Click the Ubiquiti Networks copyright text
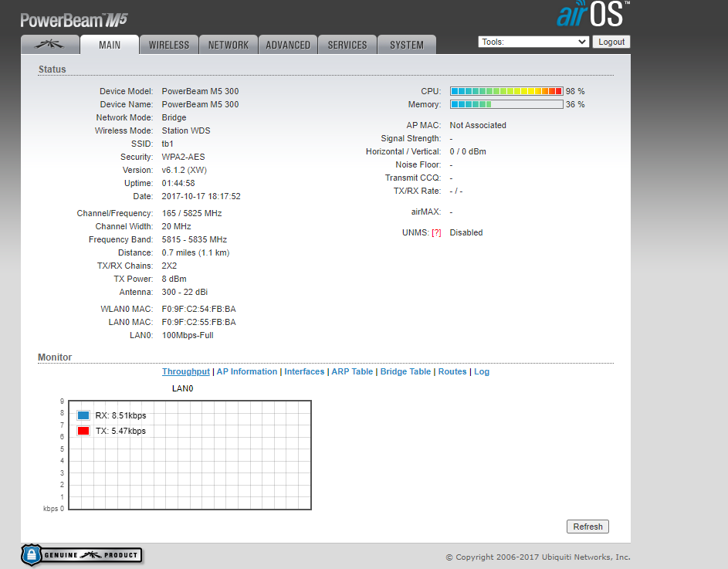 (x=538, y=557)
